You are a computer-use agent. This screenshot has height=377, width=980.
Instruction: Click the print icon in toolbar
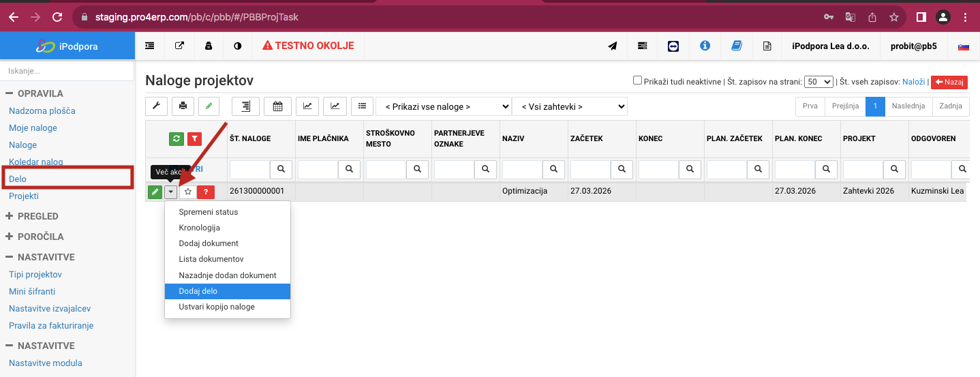(183, 106)
